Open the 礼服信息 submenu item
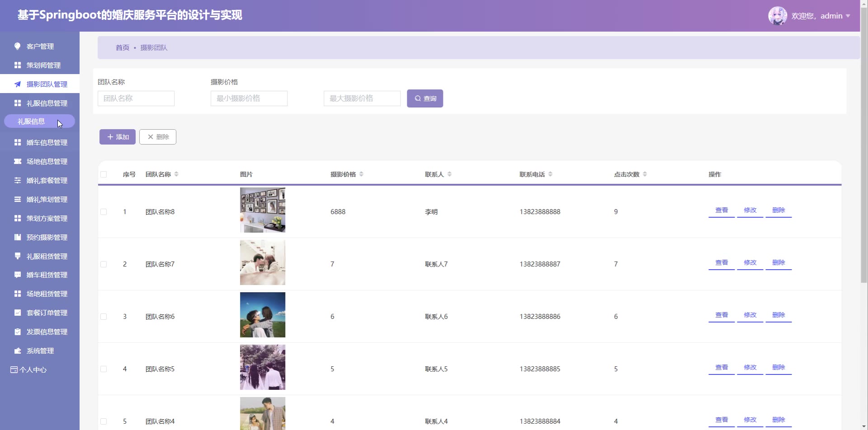Image resolution: width=868 pixels, height=430 pixels. click(32, 122)
